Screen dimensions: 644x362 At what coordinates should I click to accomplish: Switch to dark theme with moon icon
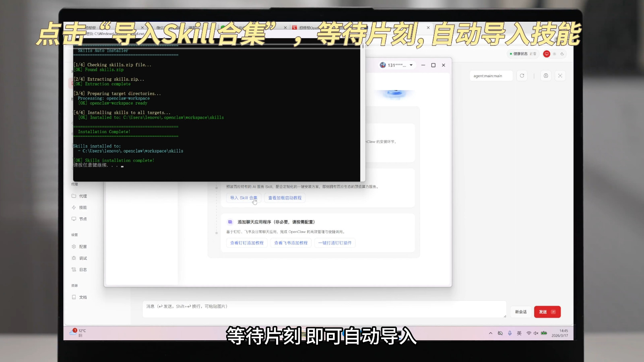[x=562, y=54]
